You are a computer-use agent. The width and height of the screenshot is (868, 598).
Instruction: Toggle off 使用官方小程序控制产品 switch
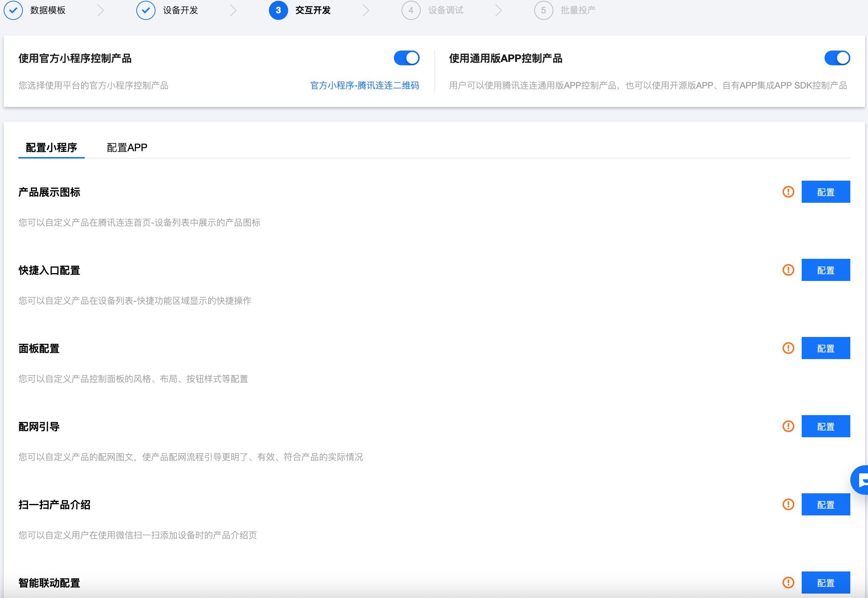(406, 58)
